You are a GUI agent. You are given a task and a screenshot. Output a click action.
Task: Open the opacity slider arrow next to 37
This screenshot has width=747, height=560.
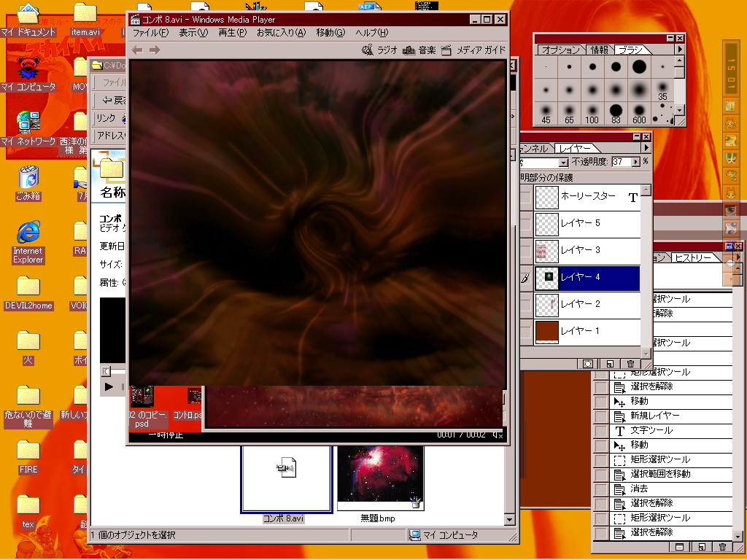[635, 162]
